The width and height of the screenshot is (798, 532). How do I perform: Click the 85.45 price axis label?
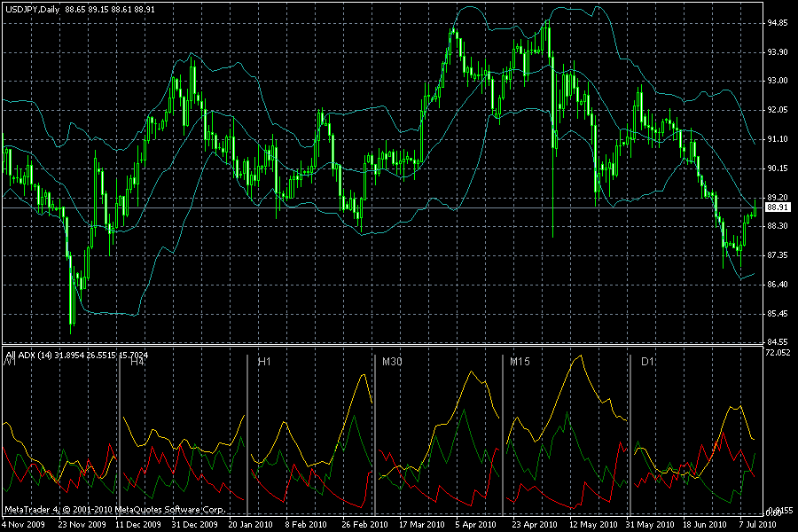point(777,314)
